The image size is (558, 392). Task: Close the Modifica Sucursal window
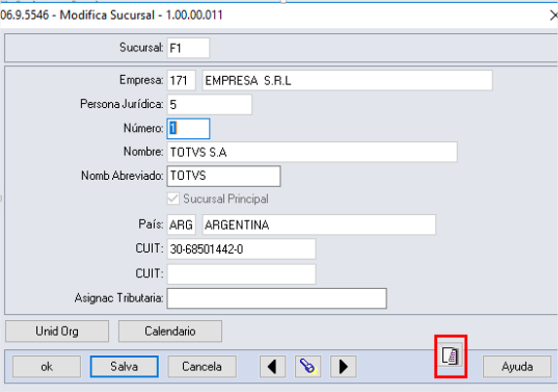[553, 16]
